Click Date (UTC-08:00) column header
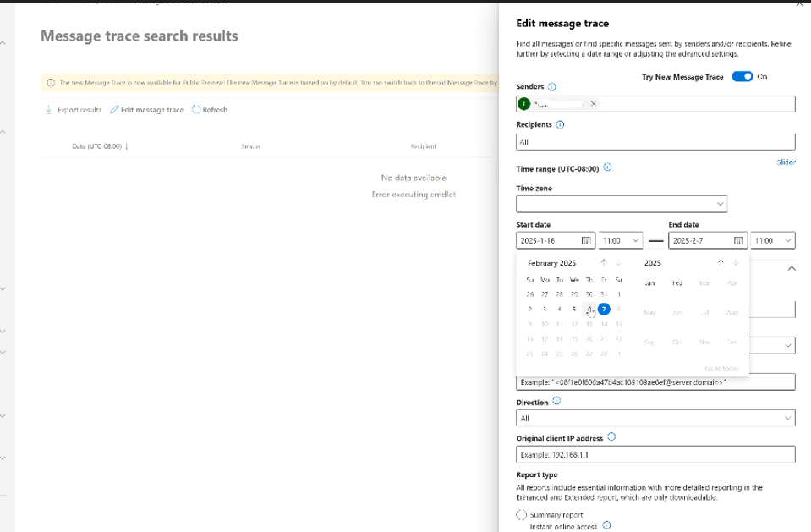The height and width of the screenshot is (532, 811). 96,146
